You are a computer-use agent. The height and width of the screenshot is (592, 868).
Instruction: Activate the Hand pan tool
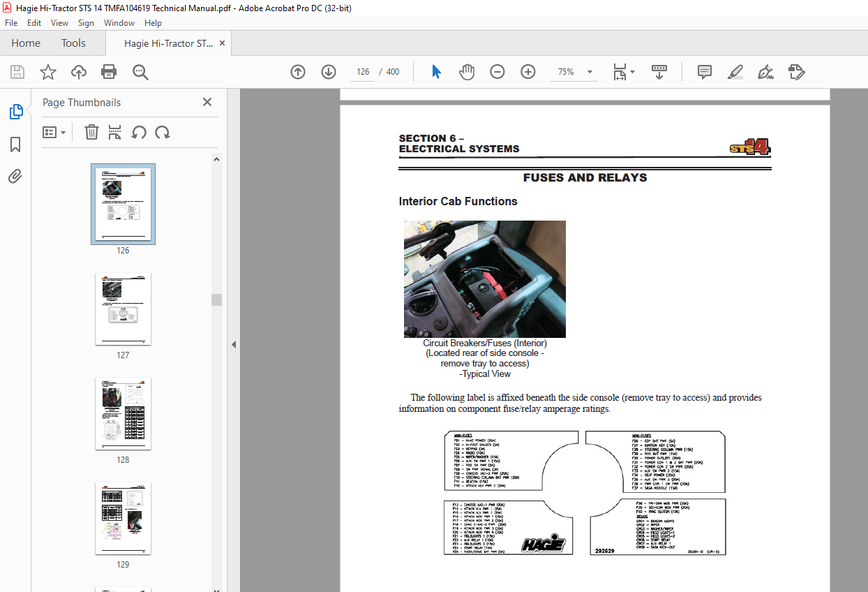[x=466, y=72]
